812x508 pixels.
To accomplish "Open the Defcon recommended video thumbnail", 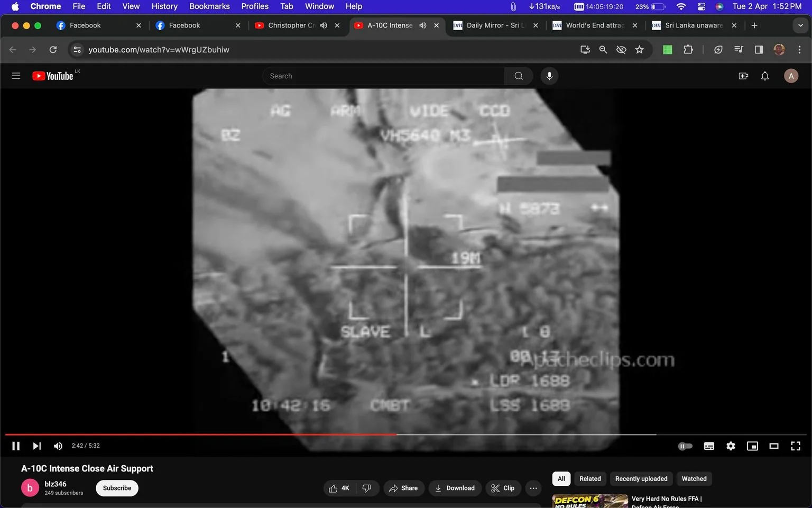I will click(x=590, y=501).
